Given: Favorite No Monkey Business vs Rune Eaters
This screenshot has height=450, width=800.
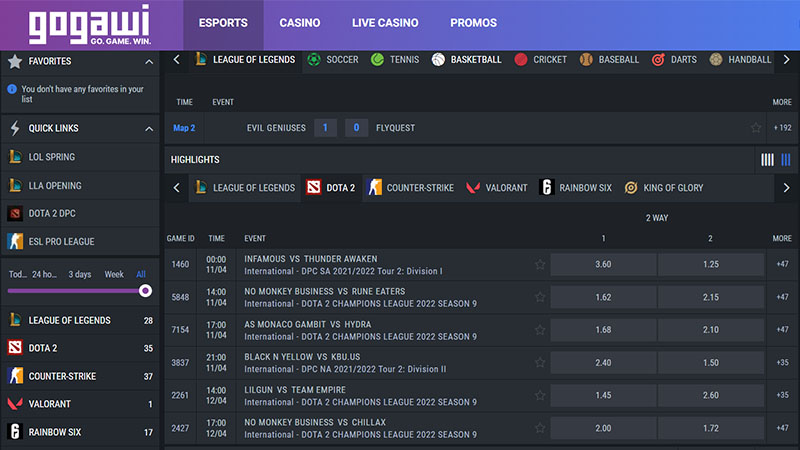Looking at the screenshot, I should click(x=540, y=297).
